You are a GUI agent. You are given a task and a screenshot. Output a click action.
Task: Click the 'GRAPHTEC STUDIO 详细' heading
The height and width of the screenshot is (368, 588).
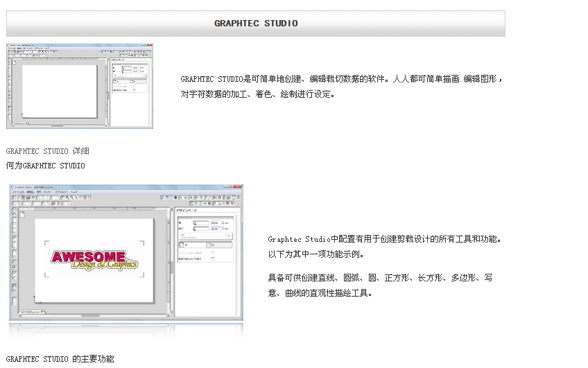pyautogui.click(x=48, y=151)
